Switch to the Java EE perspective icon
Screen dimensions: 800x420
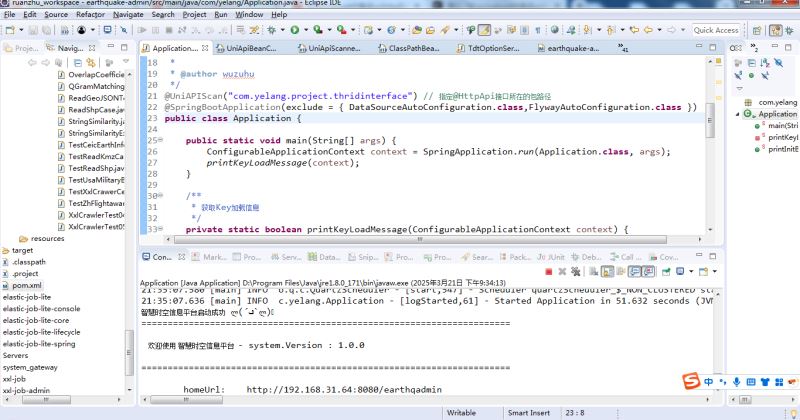(776, 31)
